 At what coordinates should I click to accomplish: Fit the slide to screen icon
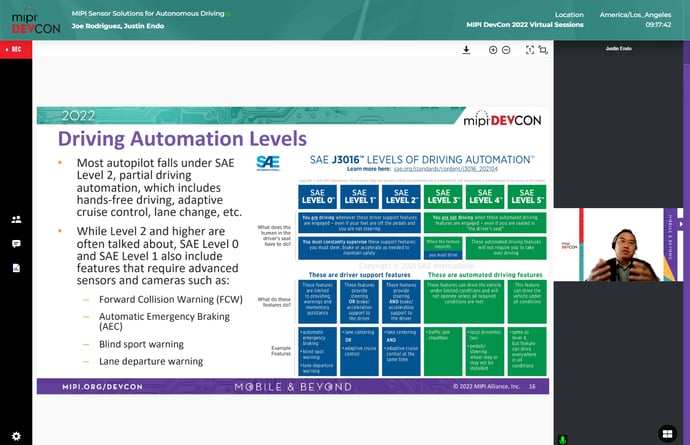pos(530,50)
